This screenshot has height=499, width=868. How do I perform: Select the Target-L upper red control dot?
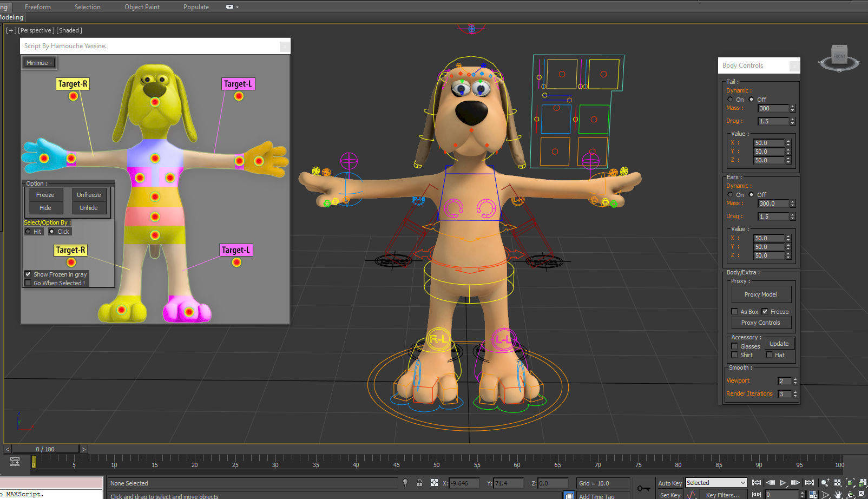239,96
